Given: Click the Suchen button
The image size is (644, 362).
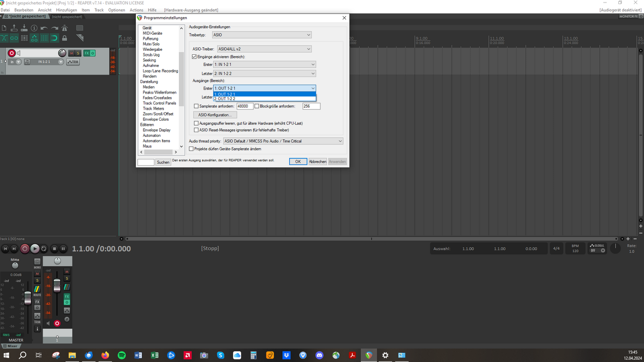Looking at the screenshot, I should tap(163, 162).
